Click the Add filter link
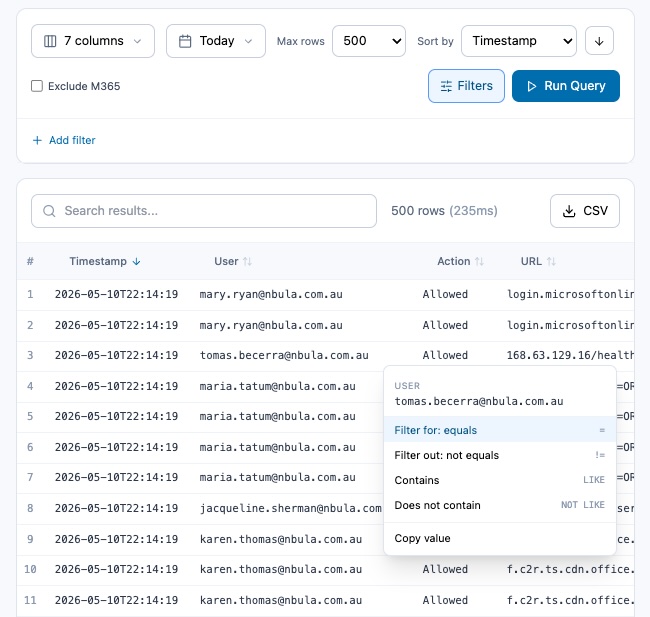The height and width of the screenshot is (617, 650). [64, 140]
